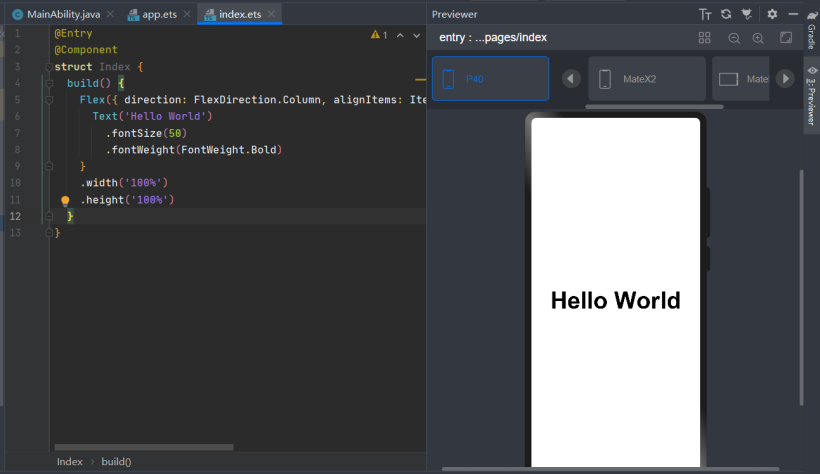
Task: Click the yellow lightbulb quick-fix icon
Action: (65, 200)
